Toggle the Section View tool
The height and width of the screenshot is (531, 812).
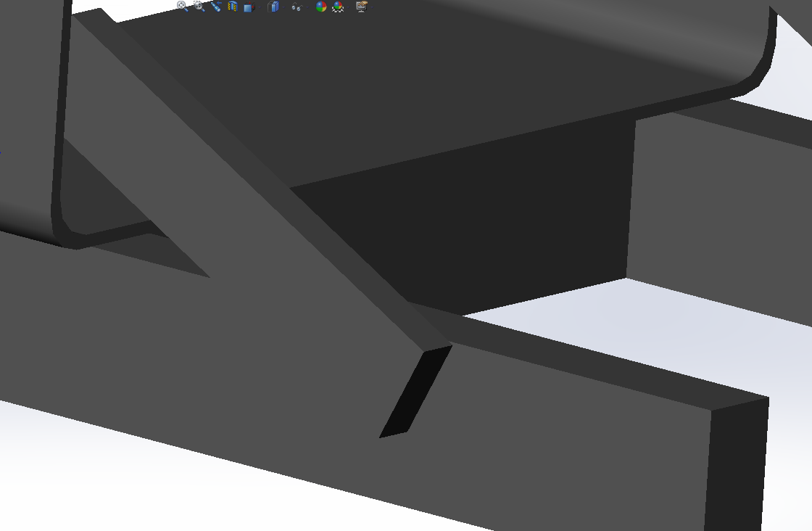click(233, 7)
